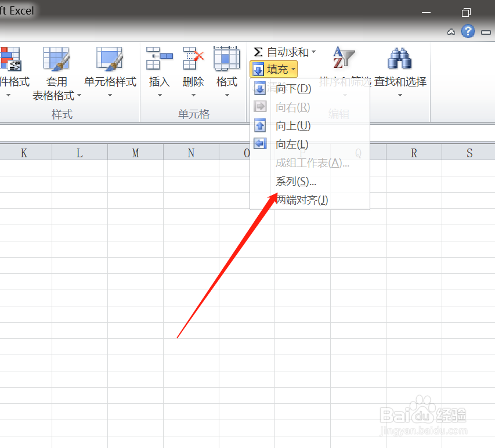Click the Across Worksheets 成组工作表(A)... entry
The image size is (495, 448).
tap(310, 163)
